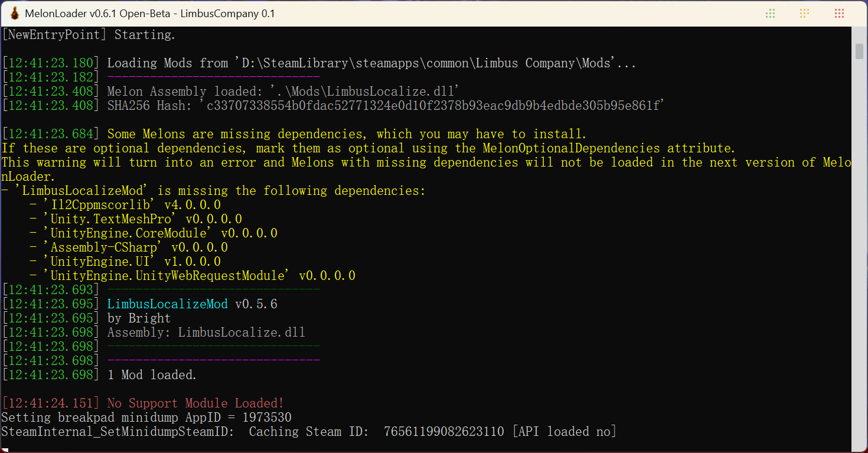Select the cached Steam ID number
The height and width of the screenshot is (453, 868).
(443, 431)
